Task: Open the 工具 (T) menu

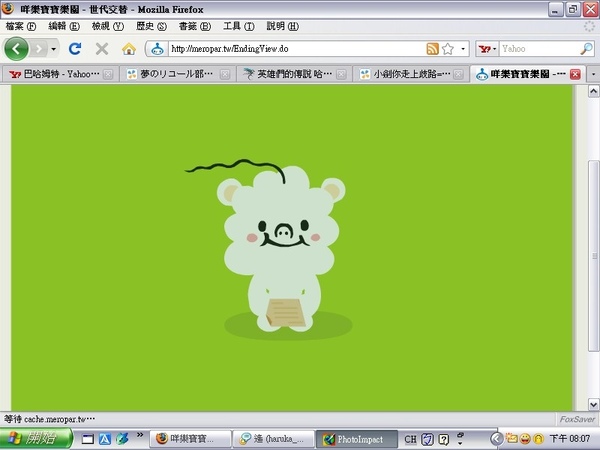Action: point(239,26)
